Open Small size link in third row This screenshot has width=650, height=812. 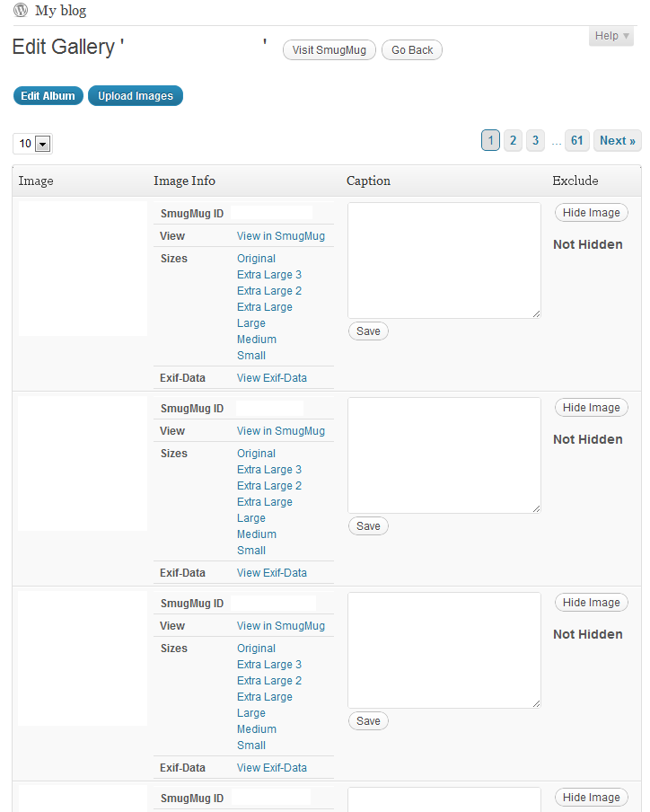(251, 746)
